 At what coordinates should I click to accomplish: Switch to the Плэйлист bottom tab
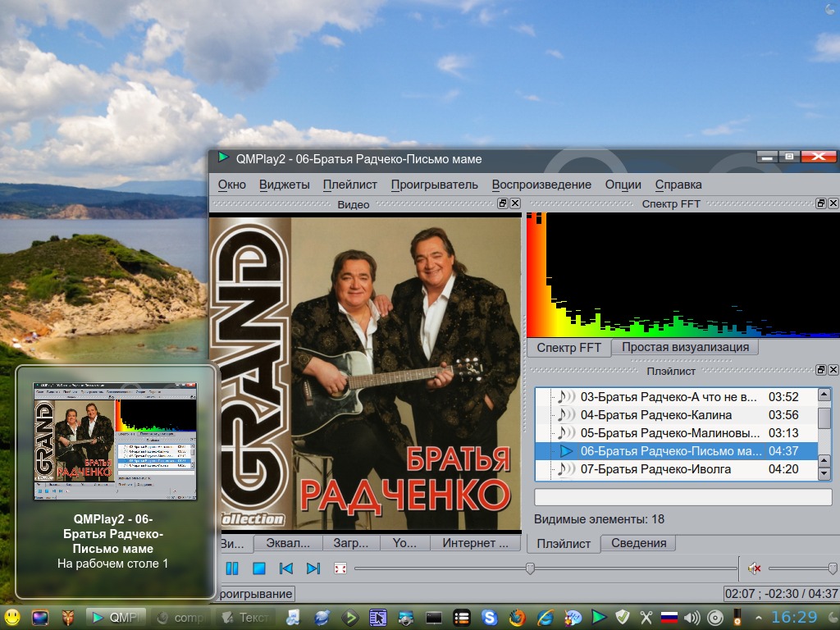click(x=564, y=544)
